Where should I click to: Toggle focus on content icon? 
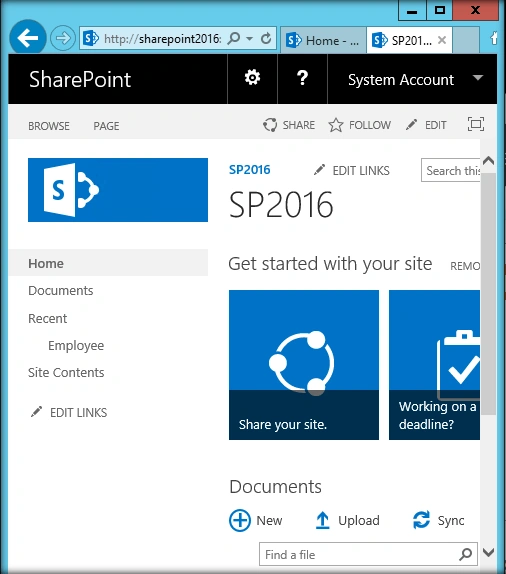tap(476, 124)
